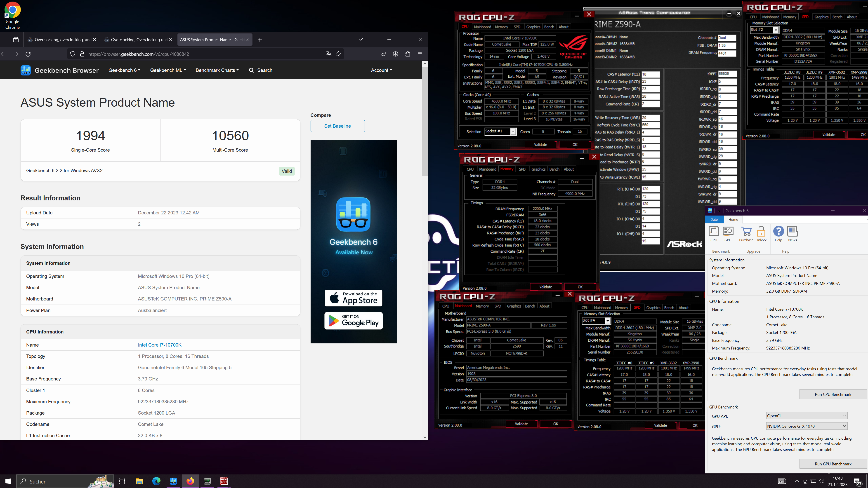Click the Geekbench Browser logo icon
868x488 pixels.
[26, 70]
